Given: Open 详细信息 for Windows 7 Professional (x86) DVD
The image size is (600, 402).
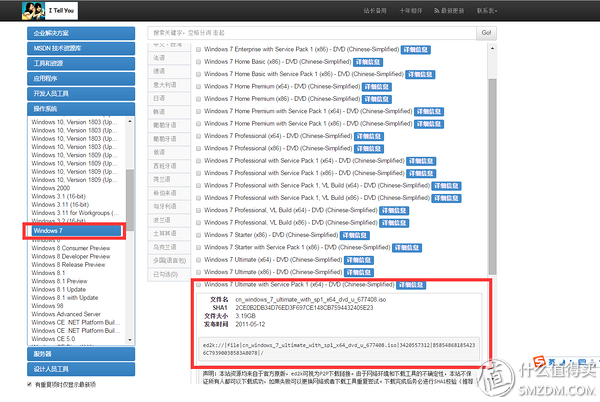Looking at the screenshot, I should point(369,148).
